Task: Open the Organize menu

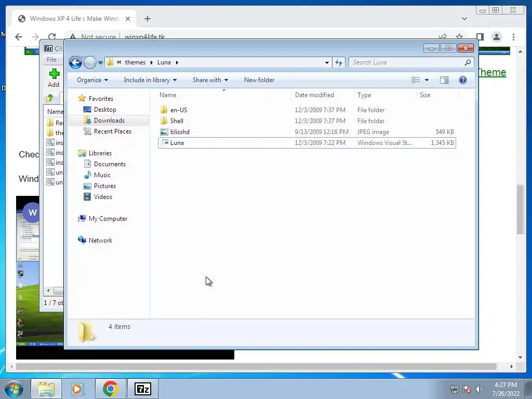Action: click(92, 80)
